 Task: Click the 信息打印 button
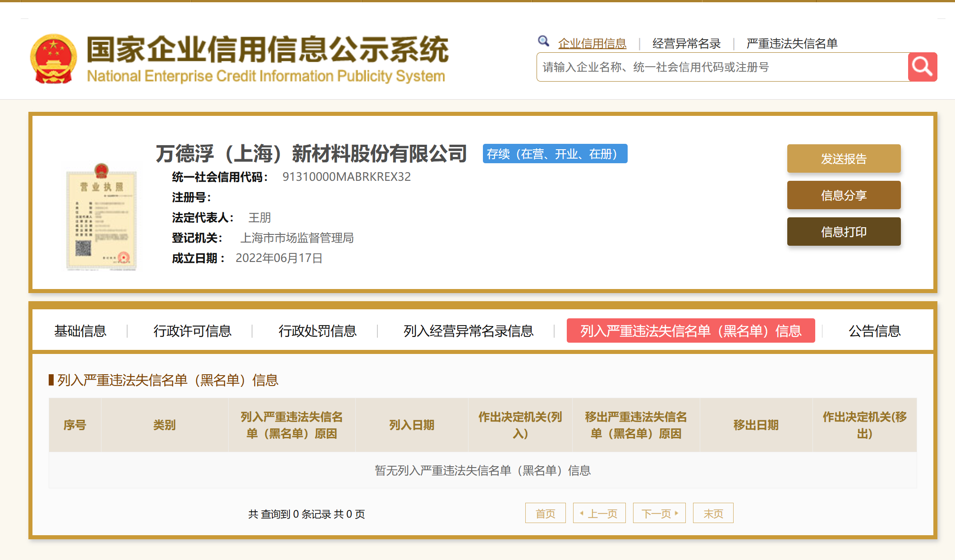click(x=844, y=232)
